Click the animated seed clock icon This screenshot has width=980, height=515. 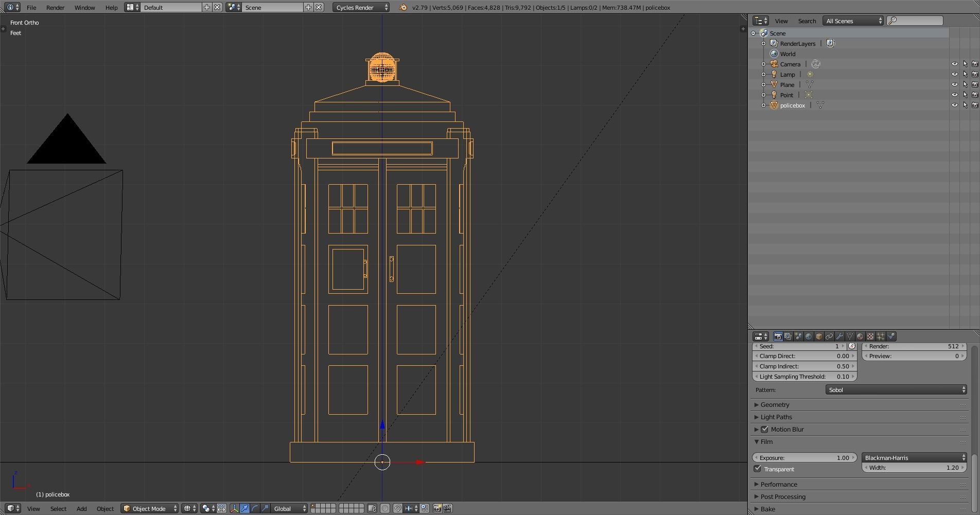852,346
